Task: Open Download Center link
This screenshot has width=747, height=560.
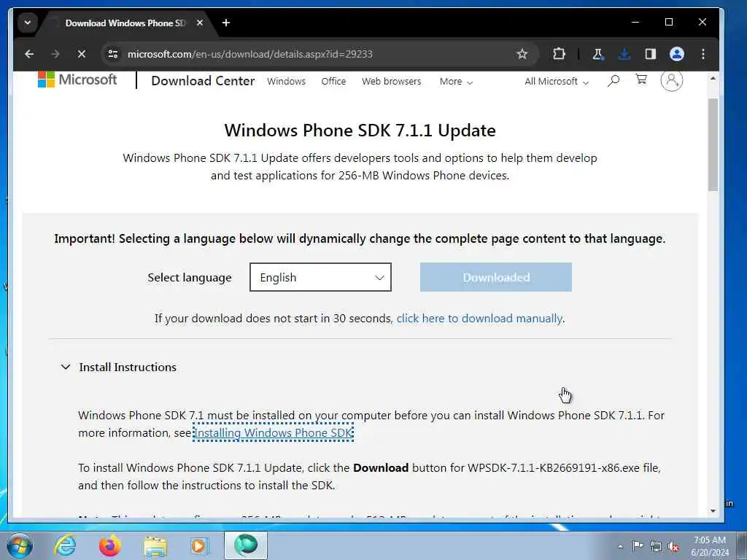Action: point(203,81)
